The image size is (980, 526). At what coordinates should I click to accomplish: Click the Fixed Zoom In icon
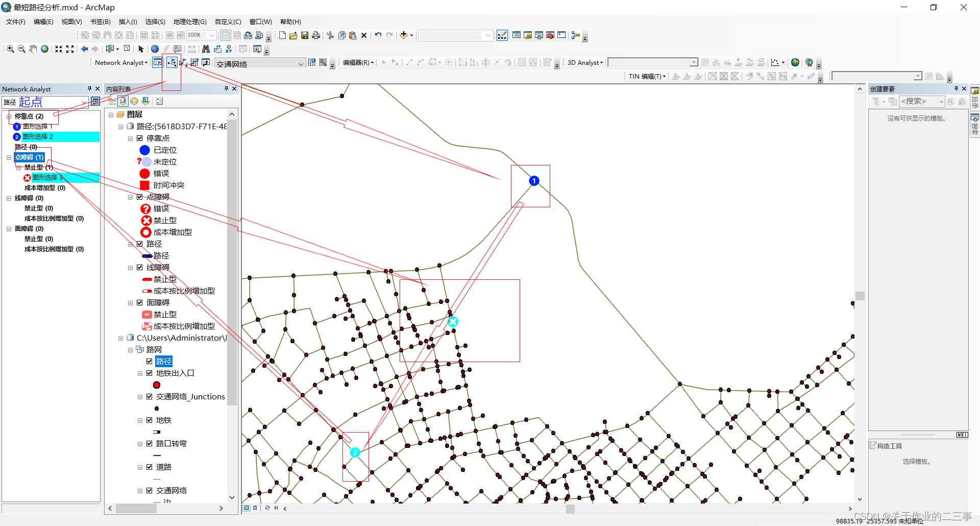(x=59, y=49)
